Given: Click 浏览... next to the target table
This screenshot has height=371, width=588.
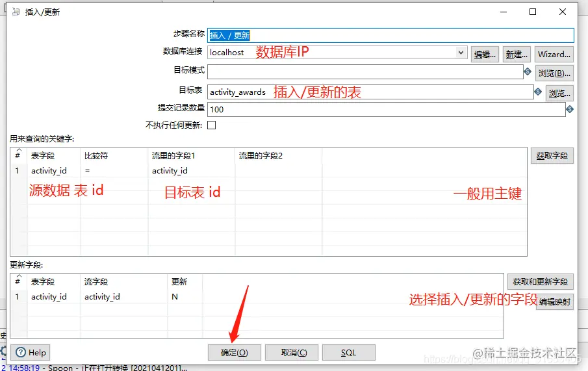Looking at the screenshot, I should (x=559, y=93).
